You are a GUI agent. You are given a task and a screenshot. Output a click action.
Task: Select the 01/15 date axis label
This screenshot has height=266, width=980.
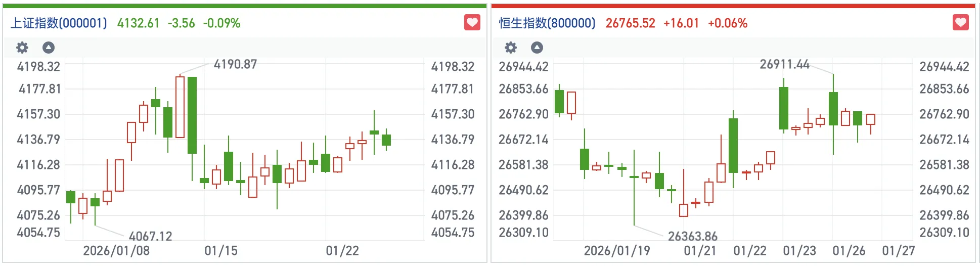point(221,251)
